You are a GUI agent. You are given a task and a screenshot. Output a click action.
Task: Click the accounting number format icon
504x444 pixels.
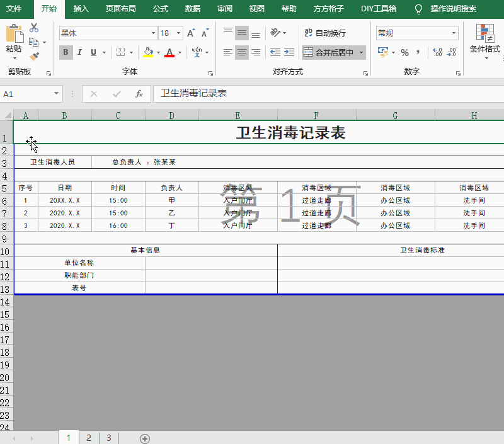383,52
